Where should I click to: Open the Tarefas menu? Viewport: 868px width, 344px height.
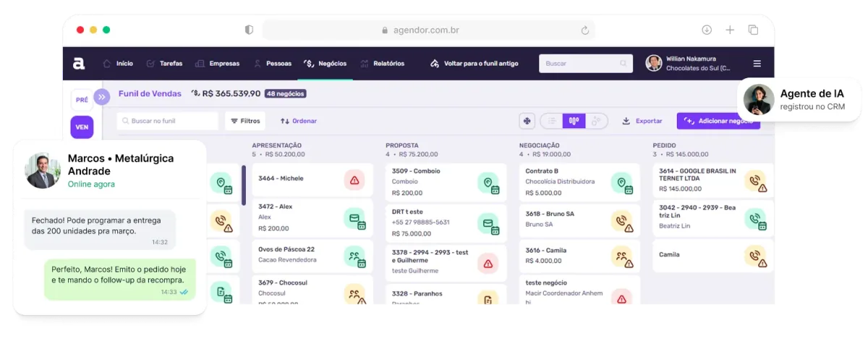tap(164, 64)
